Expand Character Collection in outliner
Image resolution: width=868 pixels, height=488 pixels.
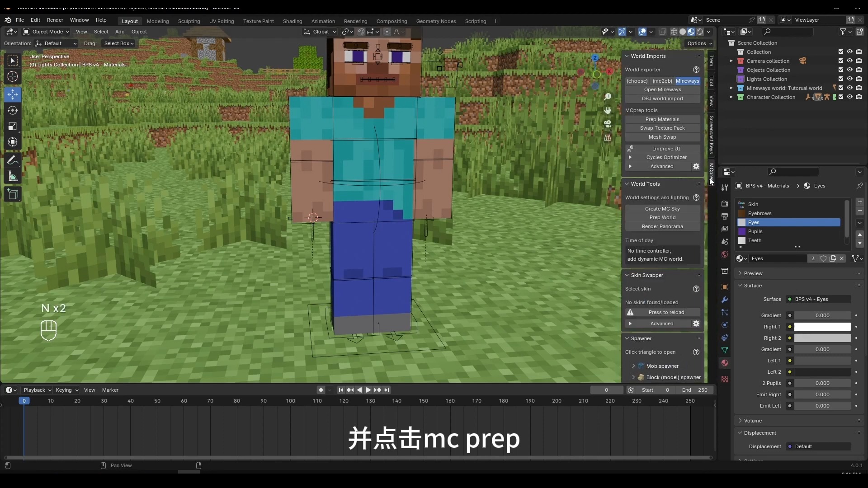pyautogui.click(x=731, y=97)
